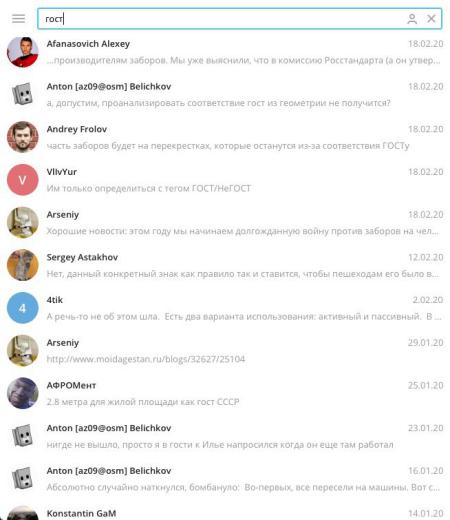Click Sergey Astakhov's avatar image
The height and width of the screenshot is (520, 450).
(23, 265)
